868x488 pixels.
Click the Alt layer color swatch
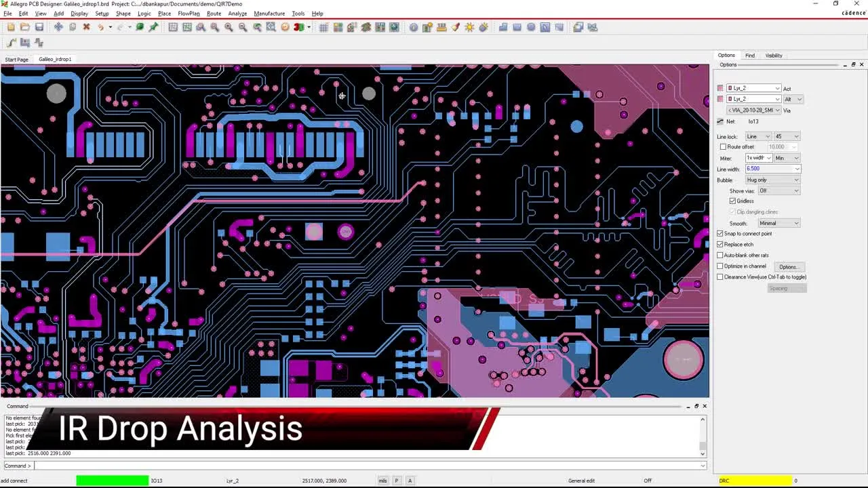pos(720,99)
